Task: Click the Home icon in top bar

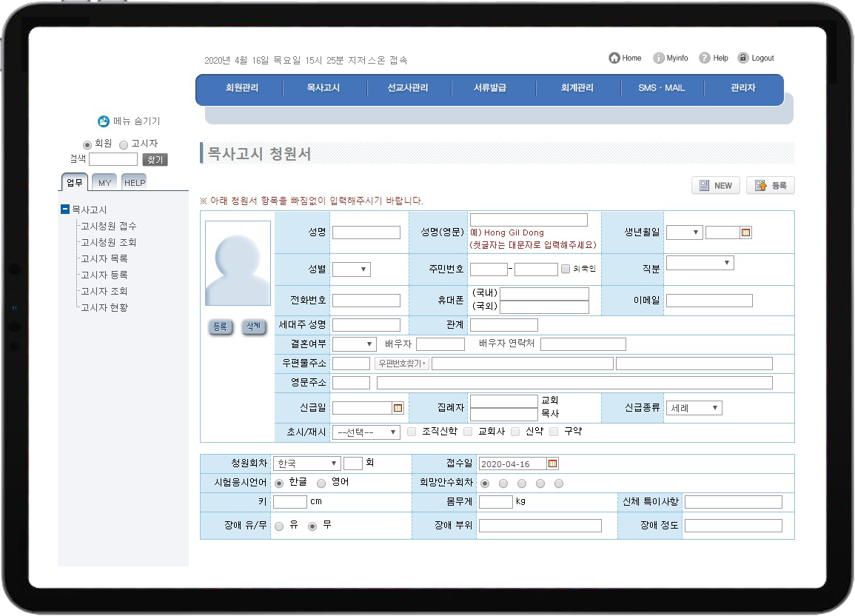Action: tap(614, 58)
